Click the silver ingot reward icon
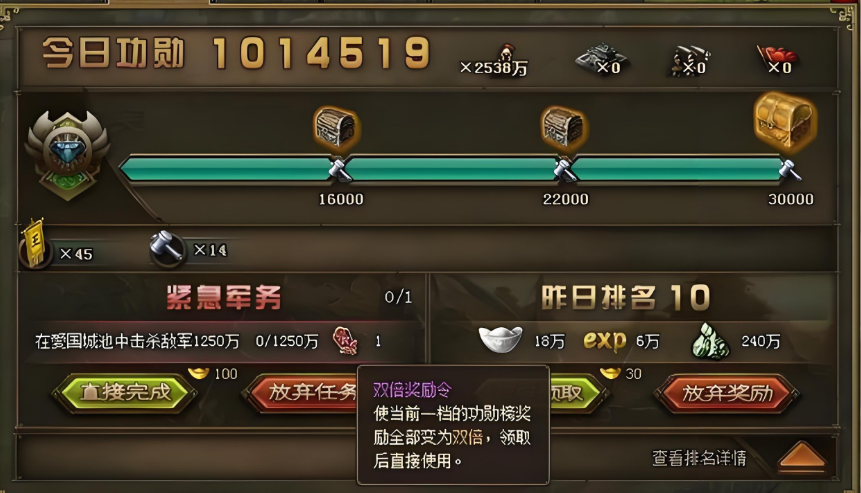Viewport: 861px width, 493px height. (x=500, y=339)
